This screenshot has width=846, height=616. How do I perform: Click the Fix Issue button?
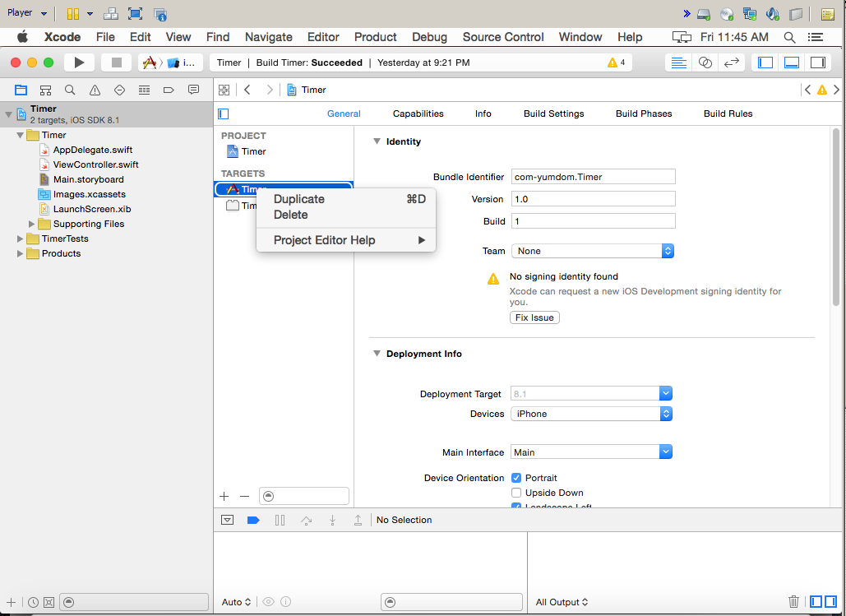click(534, 317)
